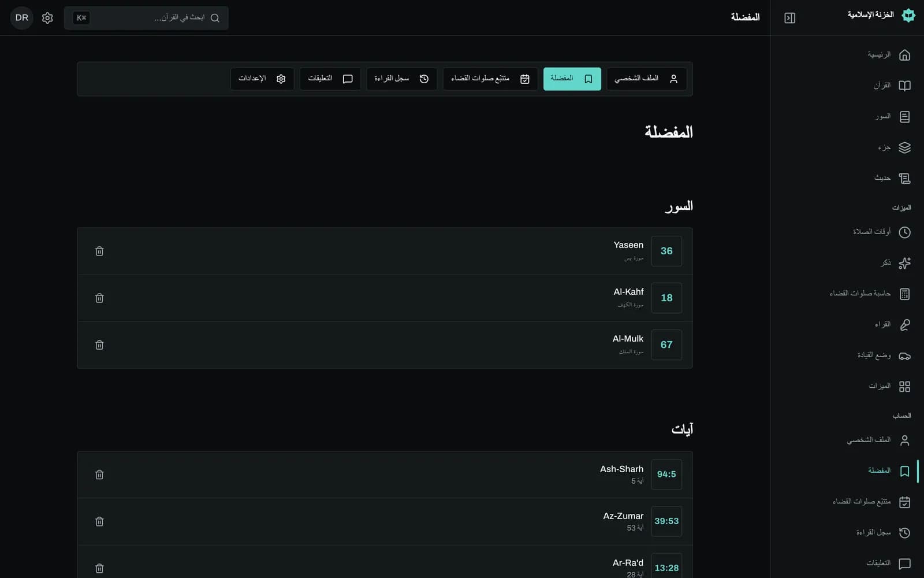Open the DR user avatar menu
924x578 pixels.
[x=22, y=18]
